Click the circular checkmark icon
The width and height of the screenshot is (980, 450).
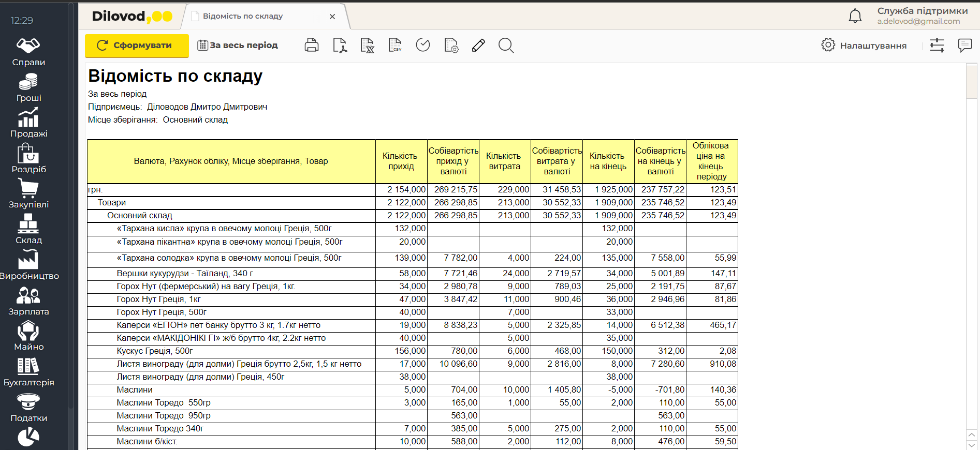coord(423,46)
